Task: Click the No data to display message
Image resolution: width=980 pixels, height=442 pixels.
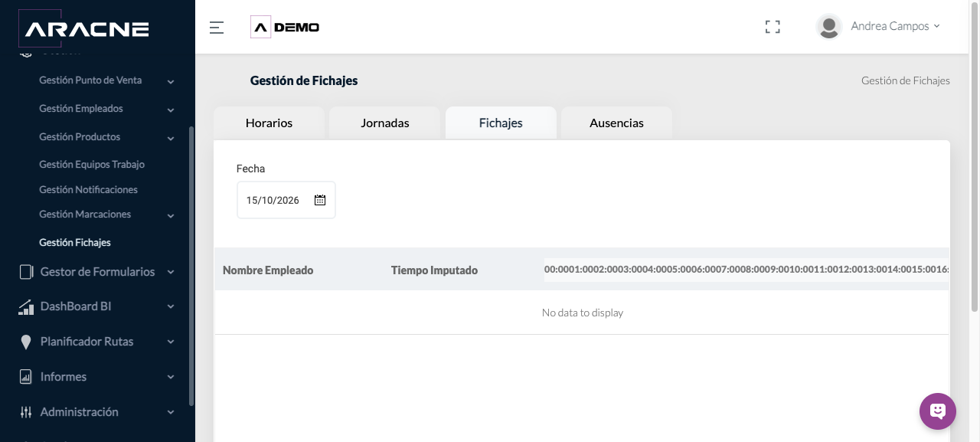Action: 583,313
